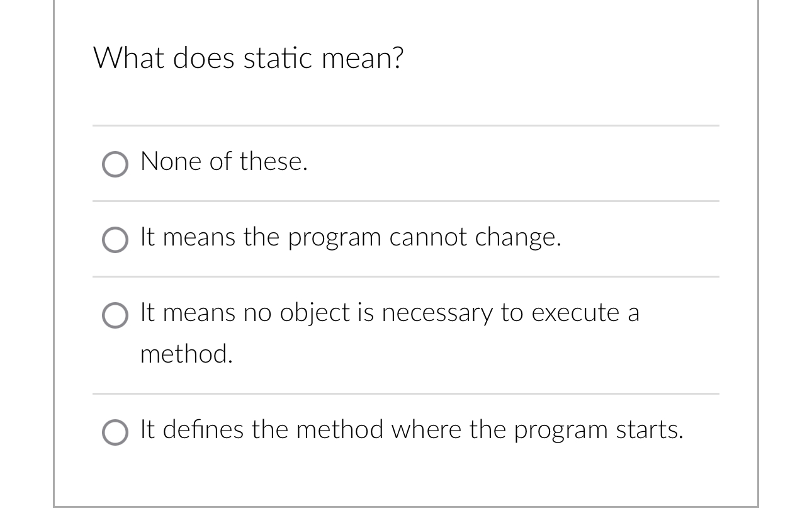The width and height of the screenshot is (812, 508).
Task: Click the word 'execute' in third answer
Action: 575,313
